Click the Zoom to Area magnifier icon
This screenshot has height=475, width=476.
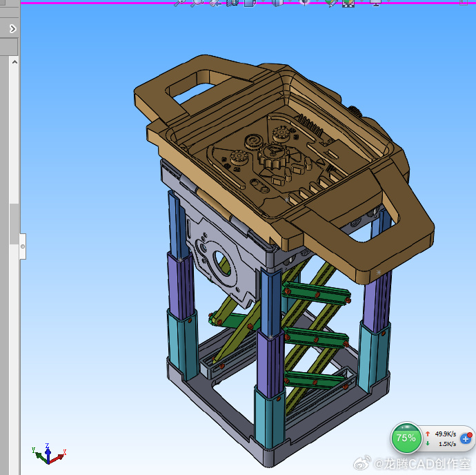[197, 3]
